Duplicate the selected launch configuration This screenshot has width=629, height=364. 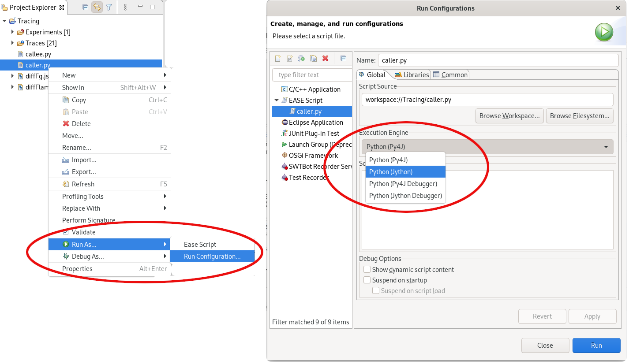click(x=314, y=59)
